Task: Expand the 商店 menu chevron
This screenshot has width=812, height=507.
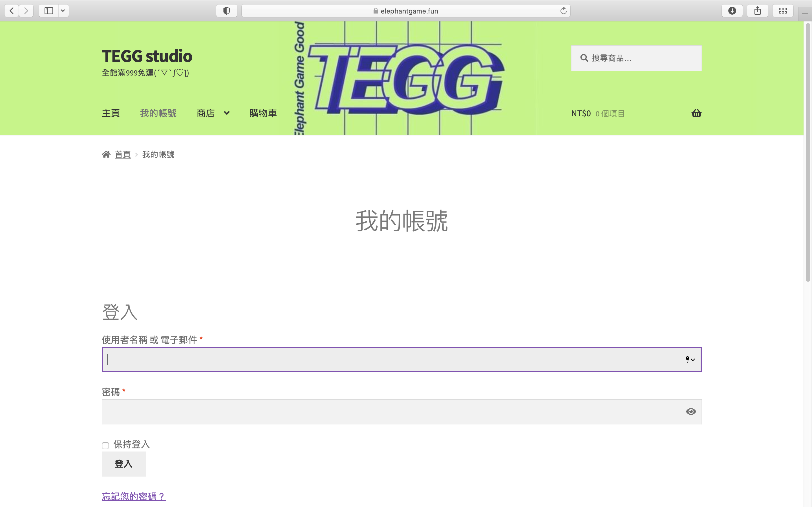Action: click(227, 113)
